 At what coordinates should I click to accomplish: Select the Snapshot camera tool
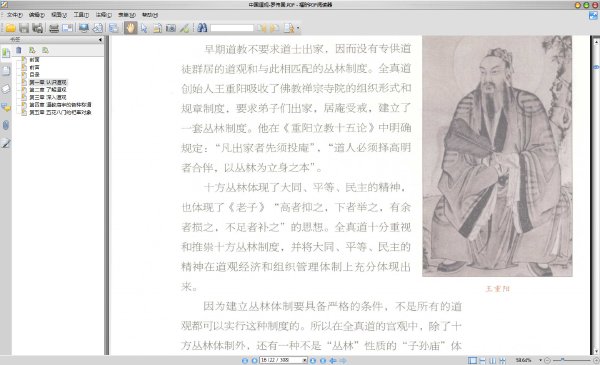171,28
